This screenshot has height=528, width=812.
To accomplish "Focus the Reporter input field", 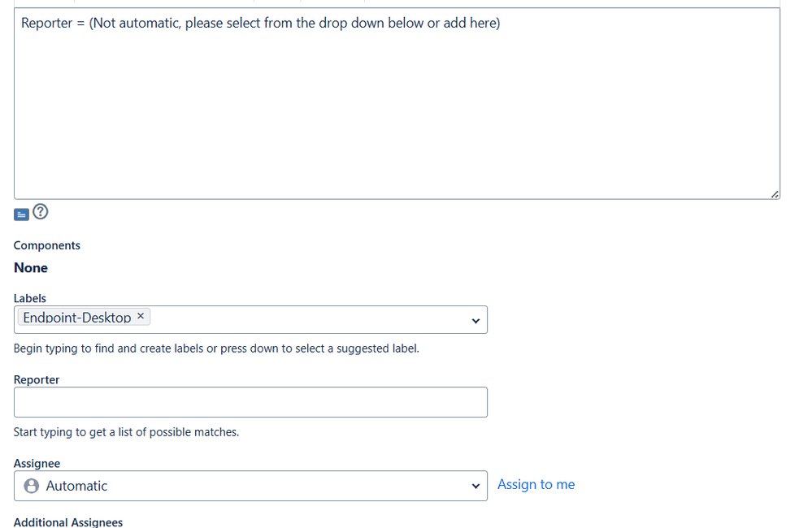I will point(250,402).
